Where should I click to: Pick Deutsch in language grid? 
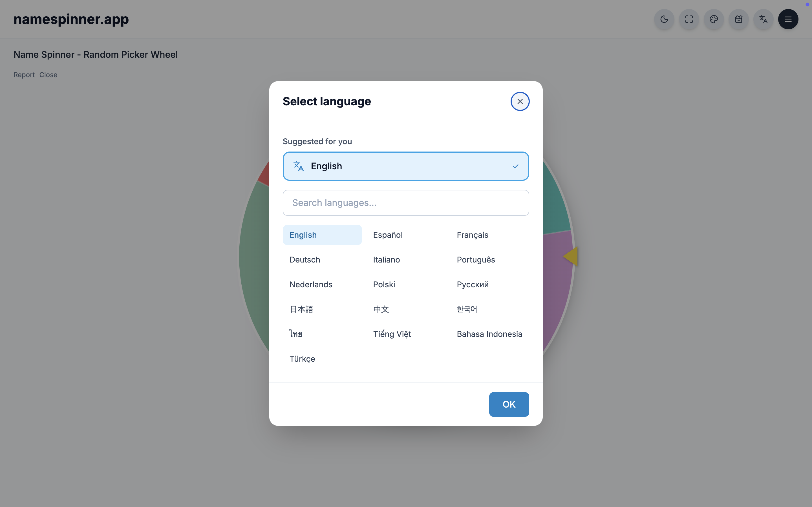point(305,260)
